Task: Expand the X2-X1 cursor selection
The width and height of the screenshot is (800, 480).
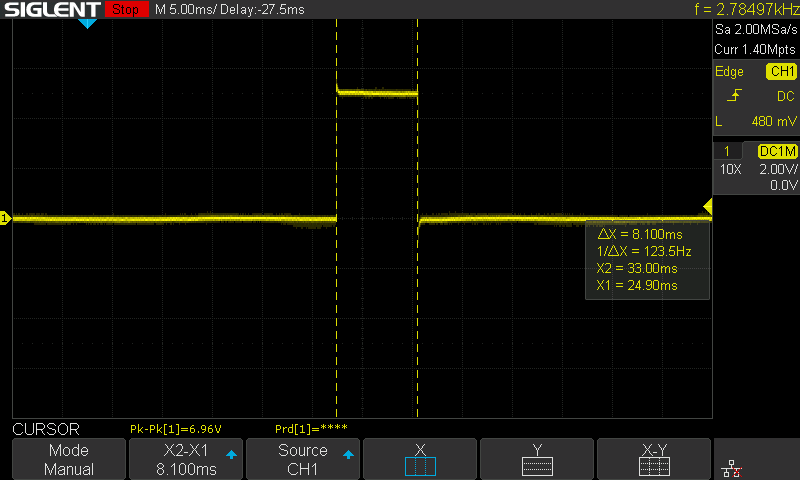Action: 186,459
